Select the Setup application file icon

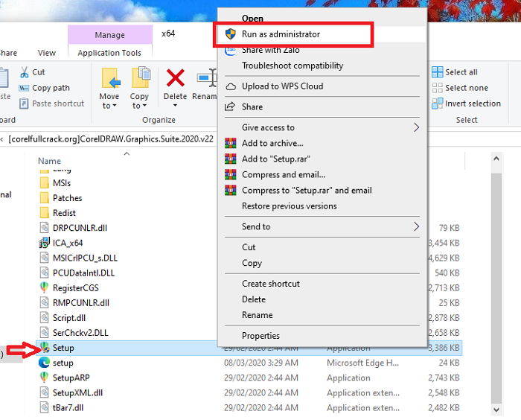pyautogui.click(x=44, y=348)
